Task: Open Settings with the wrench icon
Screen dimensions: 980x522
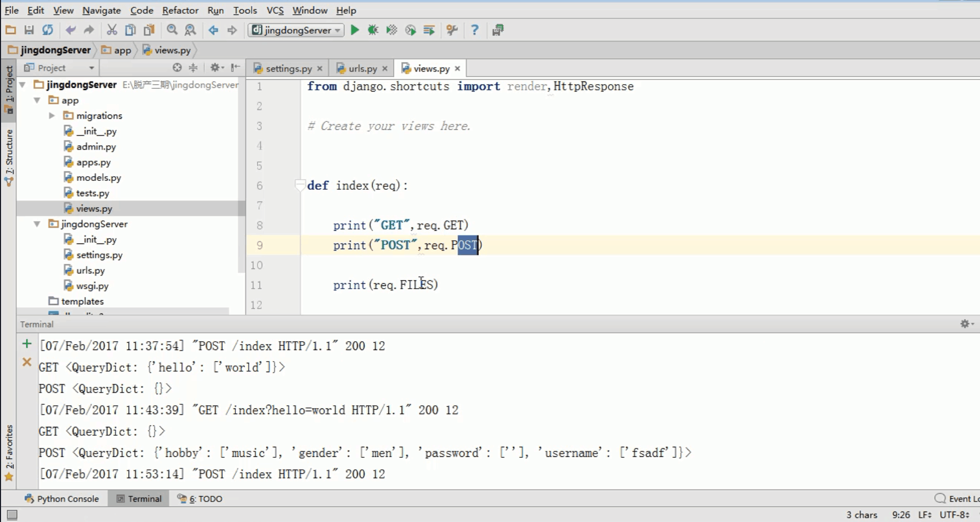Action: [452, 30]
